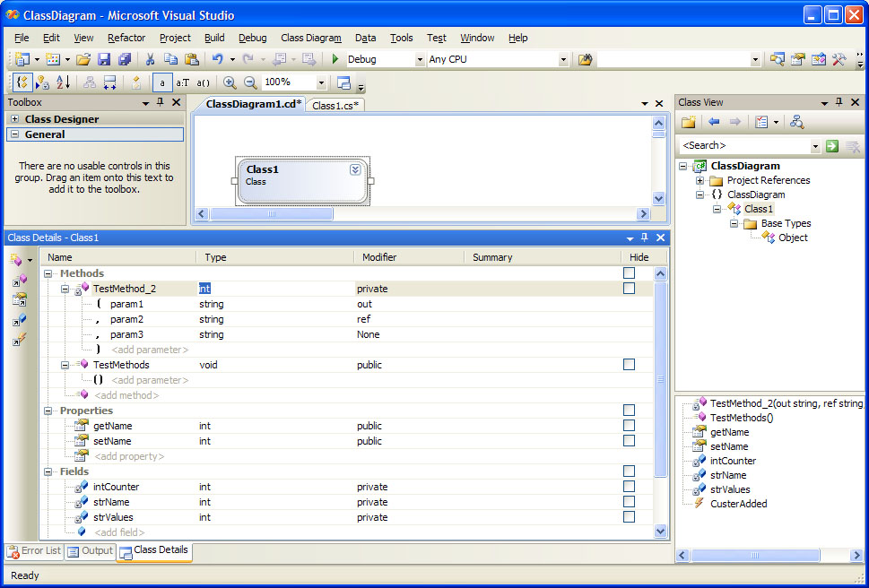Select Display Name and Type (a:T) button
This screenshot has height=588, width=869.
tap(182, 82)
